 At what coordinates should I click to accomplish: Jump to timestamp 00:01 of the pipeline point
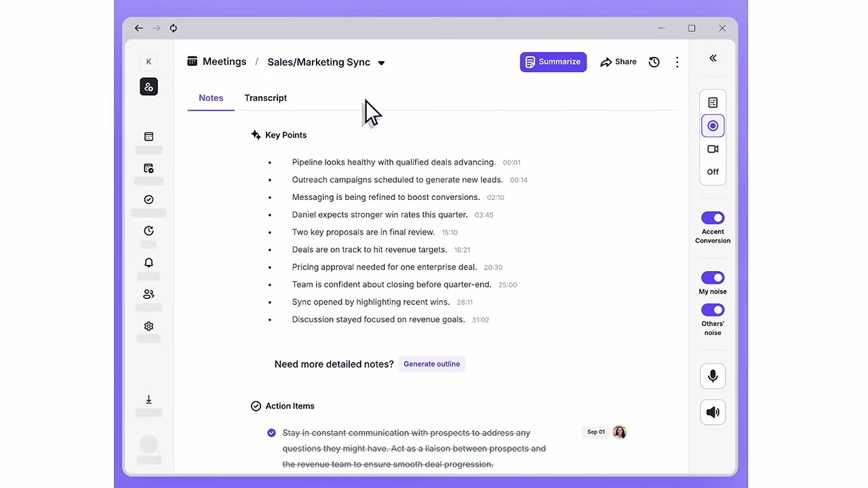pyautogui.click(x=512, y=163)
